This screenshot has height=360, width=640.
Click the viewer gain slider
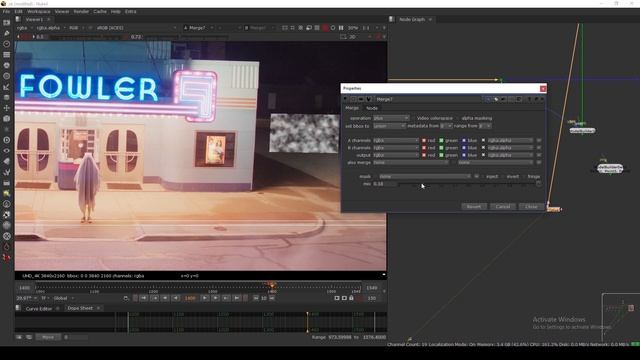pyautogui.click(x=87, y=37)
